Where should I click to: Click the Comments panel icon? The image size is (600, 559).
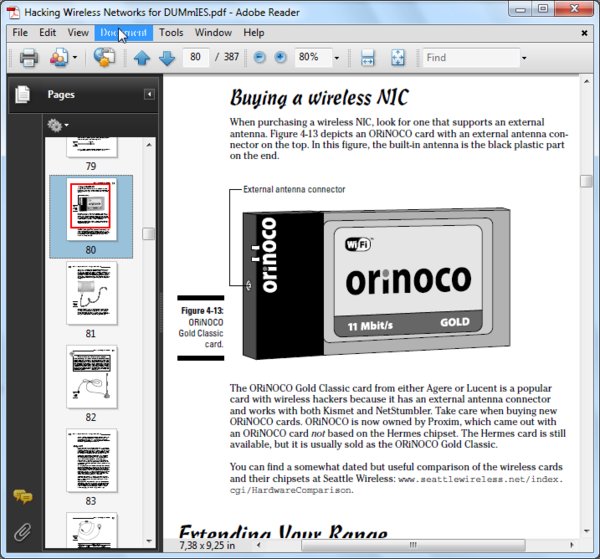[23, 497]
